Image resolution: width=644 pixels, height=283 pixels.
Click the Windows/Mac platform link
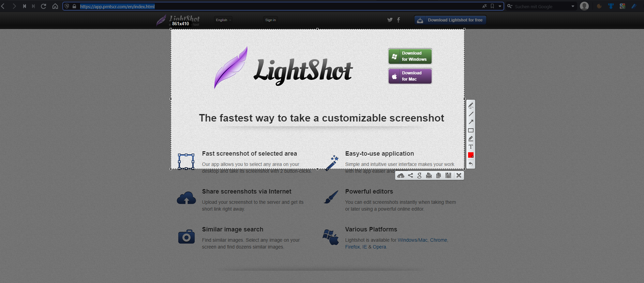pyautogui.click(x=413, y=240)
